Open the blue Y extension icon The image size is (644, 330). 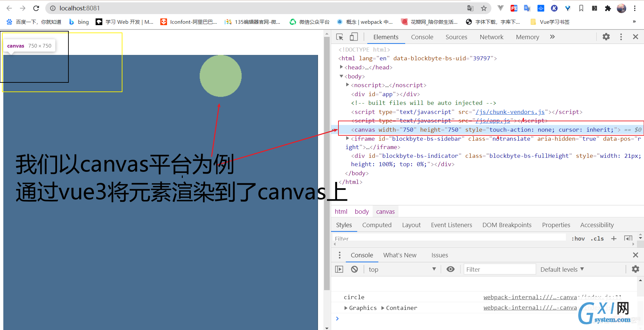568,8
